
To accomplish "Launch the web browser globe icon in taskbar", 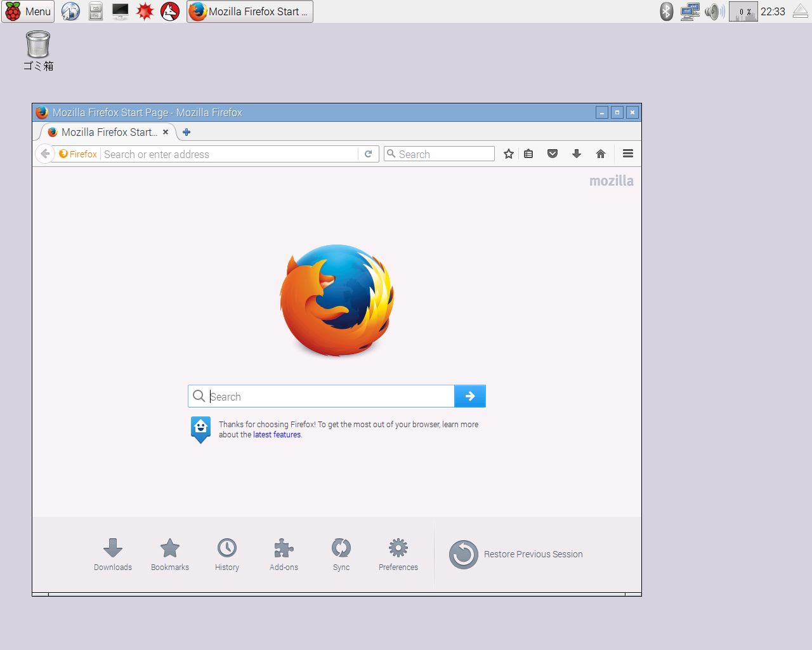I will coord(70,11).
